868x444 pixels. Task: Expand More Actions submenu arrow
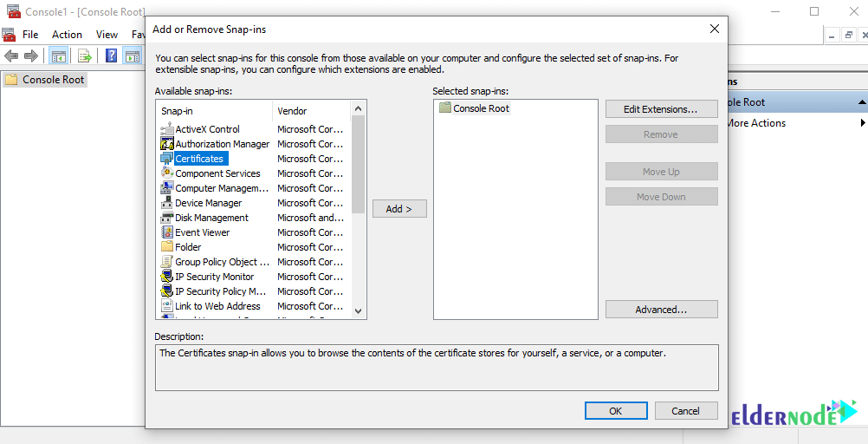(862, 123)
